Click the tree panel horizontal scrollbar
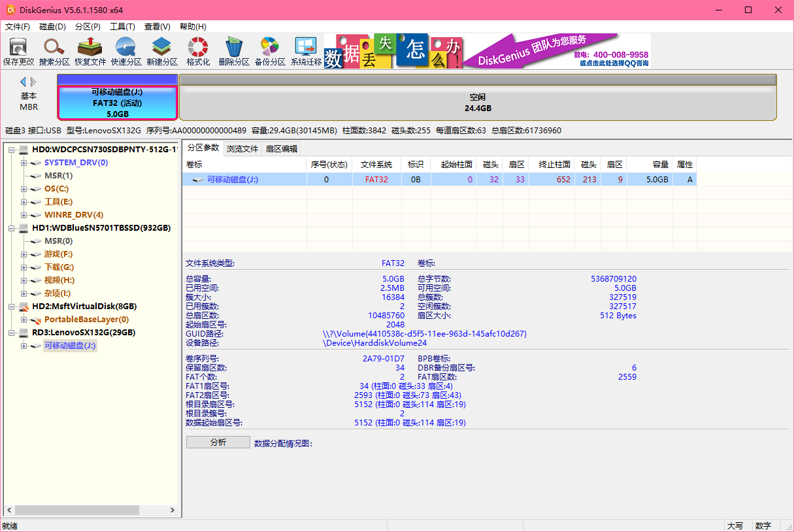This screenshot has width=794, height=532. coord(77,510)
